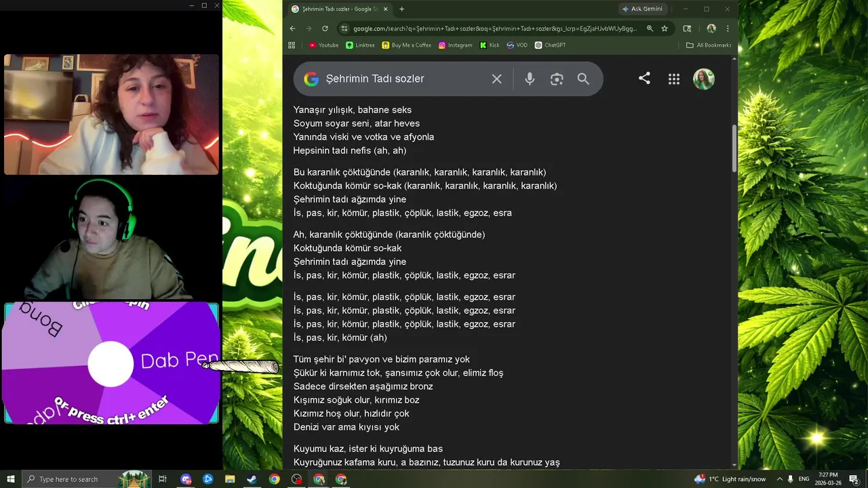The height and width of the screenshot is (488, 868).
Task: Open the clock and calendar
Action: [x=828, y=479]
